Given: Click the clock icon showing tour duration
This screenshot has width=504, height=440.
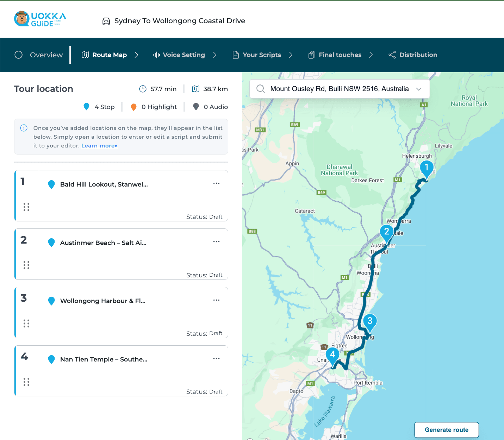Looking at the screenshot, I should tap(143, 89).
